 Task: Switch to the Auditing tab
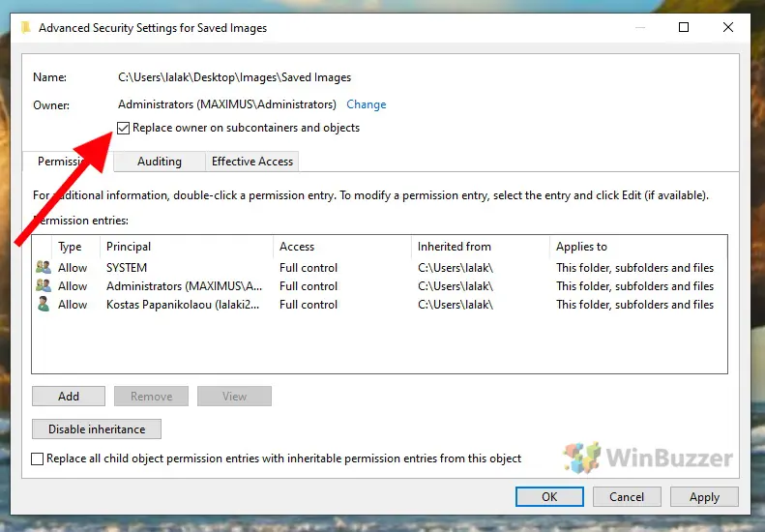[159, 162]
